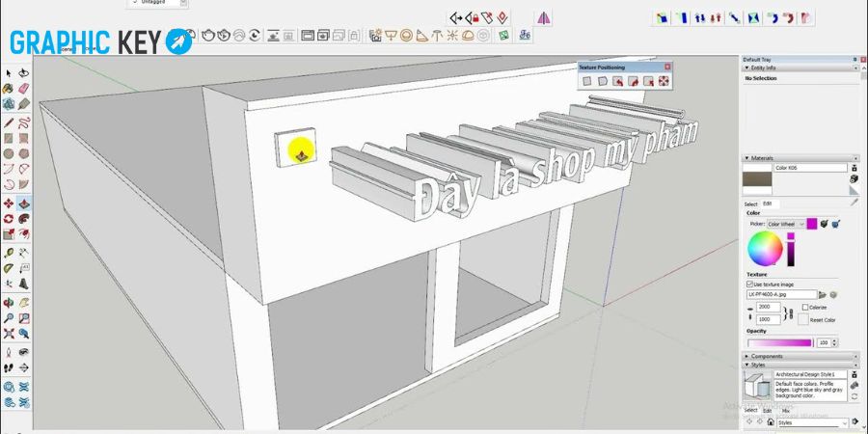The width and height of the screenshot is (868, 434).
Task: Browse for a texture image file
Action: click(x=823, y=294)
